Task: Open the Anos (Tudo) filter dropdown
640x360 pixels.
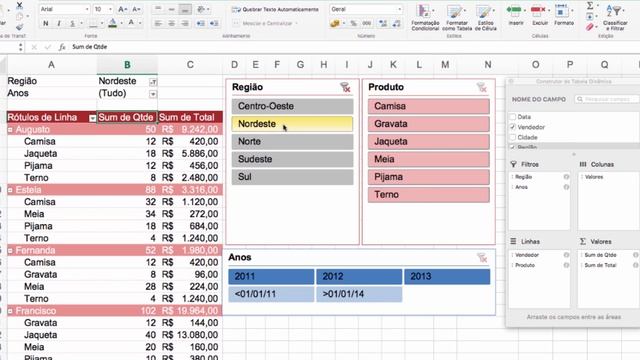Action: click(x=153, y=94)
